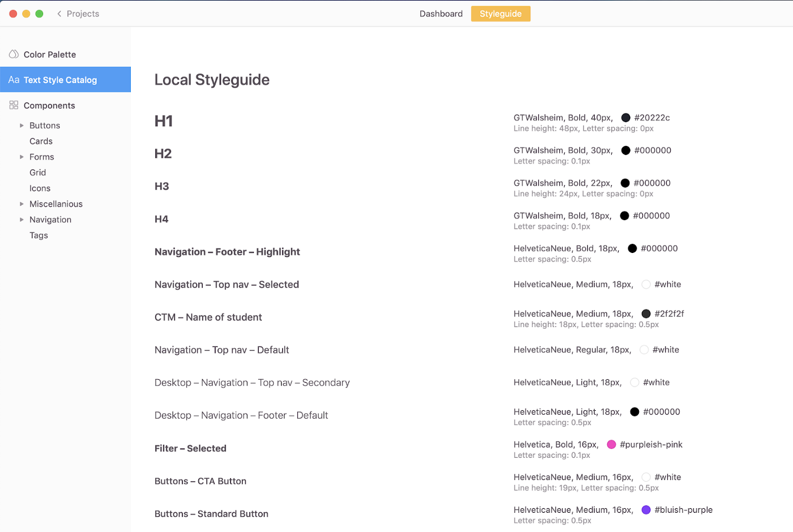Expand the Forms disclosure triangle
Screen dimensions: 793x532
[22, 157]
